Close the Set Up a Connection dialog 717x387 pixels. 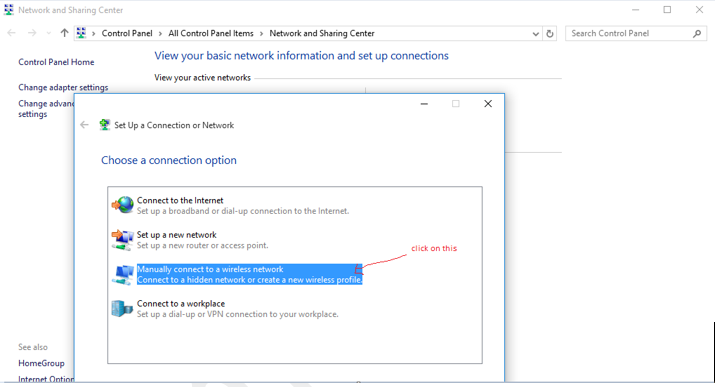[x=488, y=104]
